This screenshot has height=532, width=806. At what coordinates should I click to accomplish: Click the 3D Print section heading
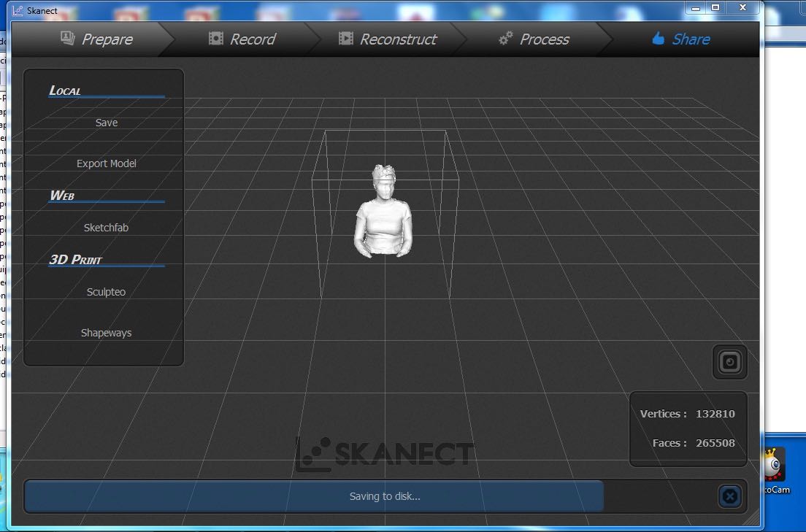[76, 260]
